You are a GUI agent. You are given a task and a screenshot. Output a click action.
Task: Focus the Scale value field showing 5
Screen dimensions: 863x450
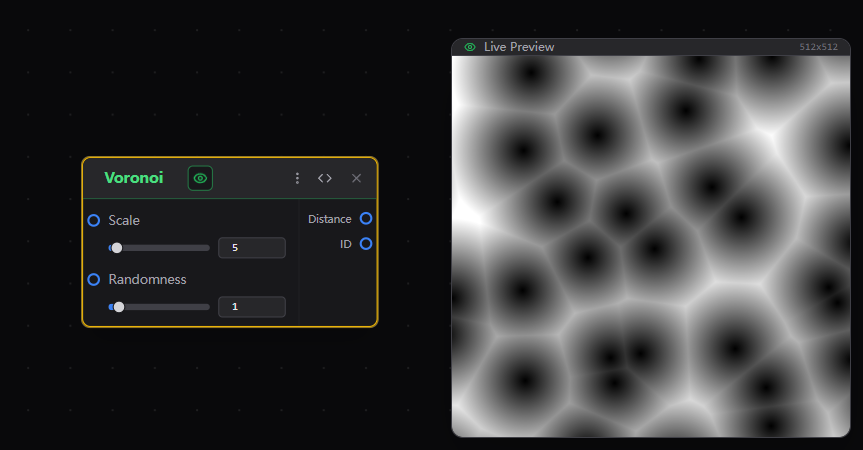click(x=251, y=248)
